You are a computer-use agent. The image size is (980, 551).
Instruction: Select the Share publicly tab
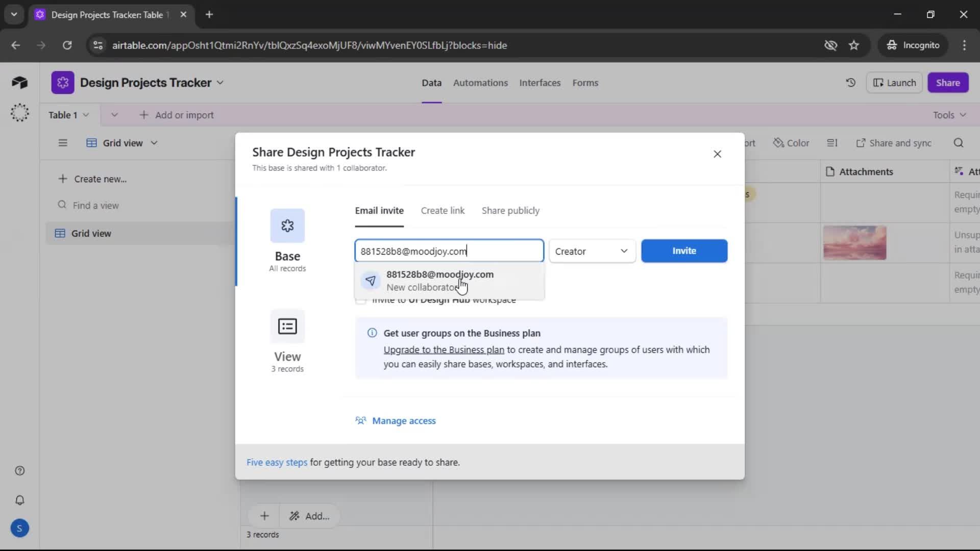[510, 210]
